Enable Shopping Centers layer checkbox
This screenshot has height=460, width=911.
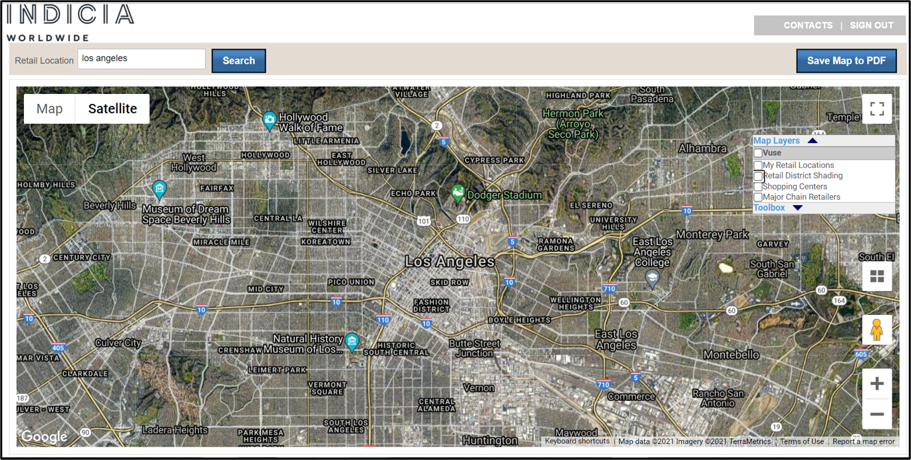coord(758,187)
